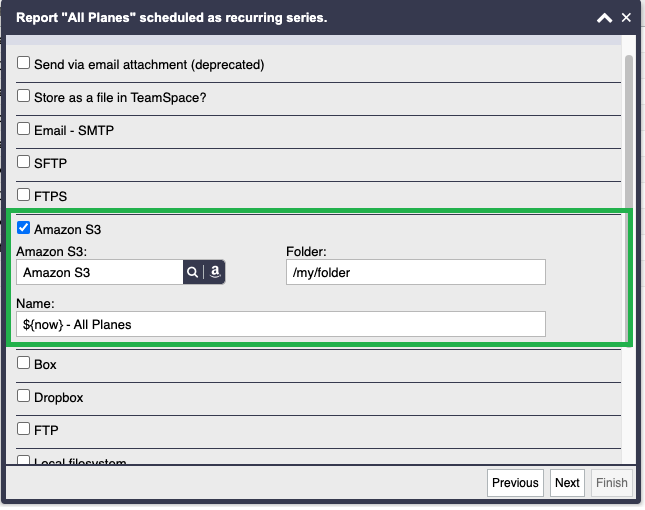Check Store as a file in TeamSpace
Image resolution: width=645 pixels, height=510 pixels.
click(23, 96)
